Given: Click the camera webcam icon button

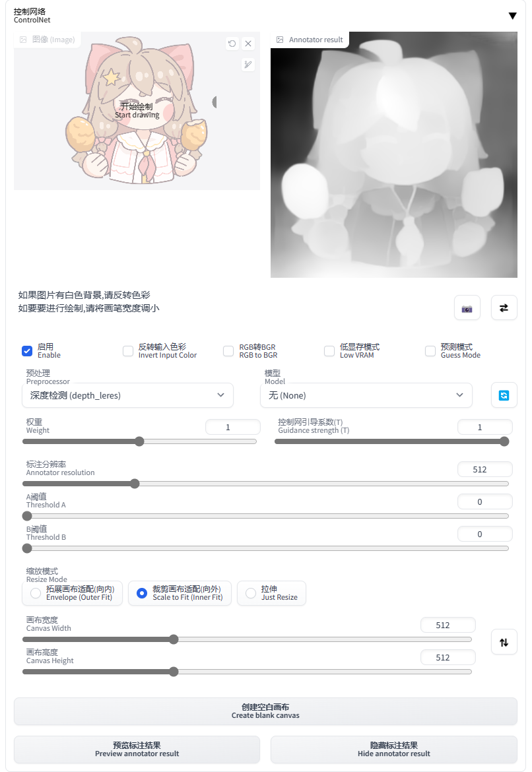Looking at the screenshot, I should point(467,308).
